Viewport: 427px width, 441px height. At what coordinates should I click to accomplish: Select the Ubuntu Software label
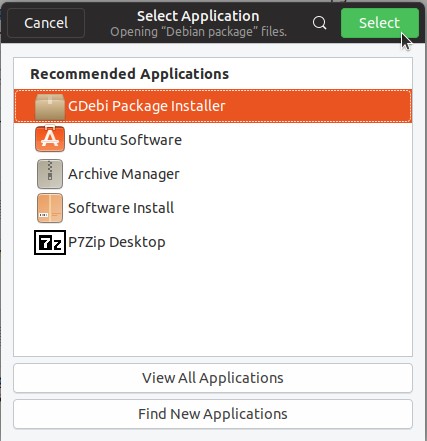click(125, 140)
